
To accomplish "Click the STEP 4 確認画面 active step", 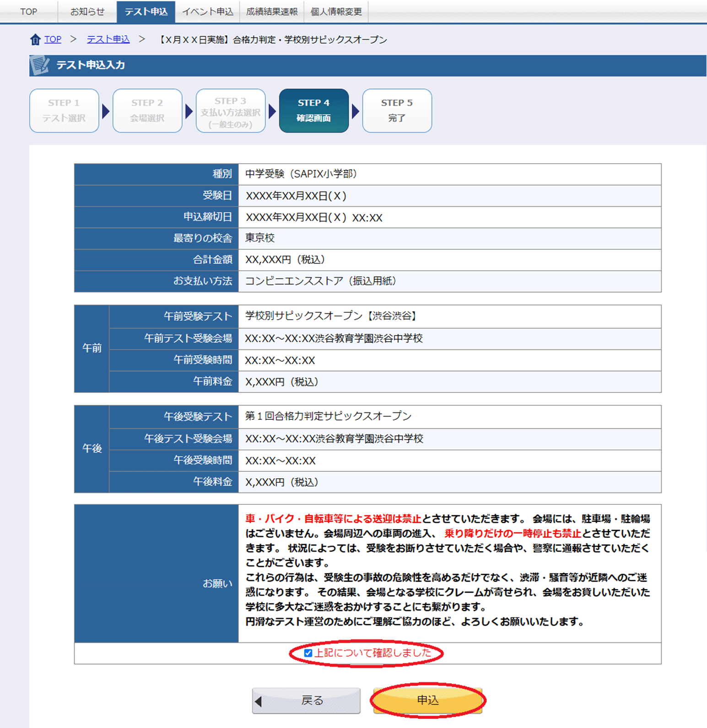I will click(x=314, y=111).
